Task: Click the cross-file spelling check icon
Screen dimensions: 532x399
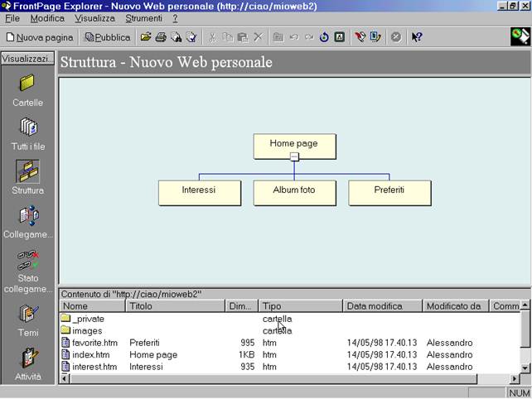Action: tap(191, 37)
